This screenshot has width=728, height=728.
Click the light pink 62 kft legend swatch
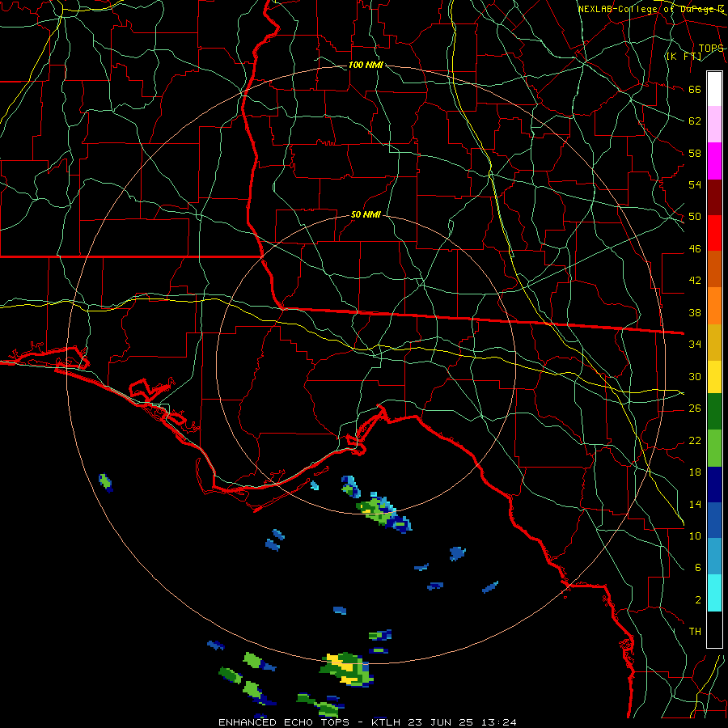tap(714, 125)
